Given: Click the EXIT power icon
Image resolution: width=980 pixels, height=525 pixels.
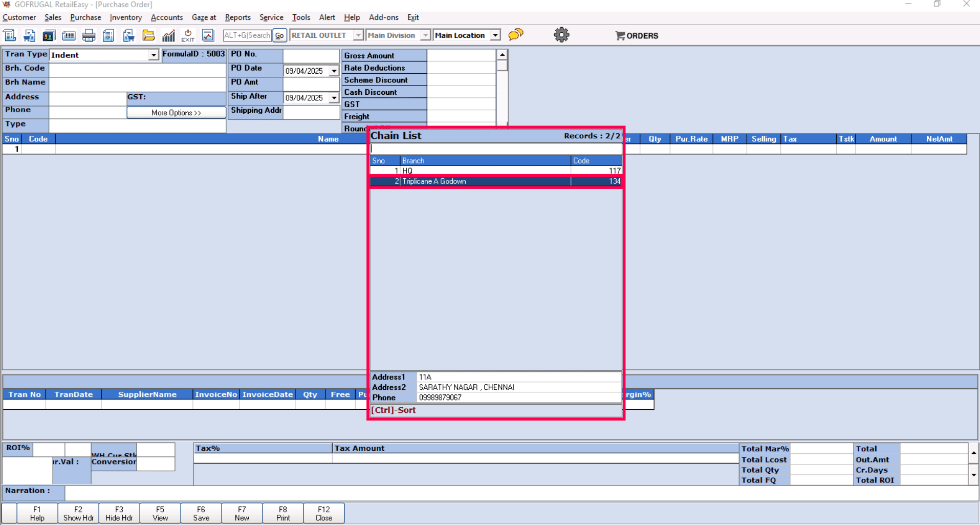Looking at the screenshot, I should coord(188,35).
